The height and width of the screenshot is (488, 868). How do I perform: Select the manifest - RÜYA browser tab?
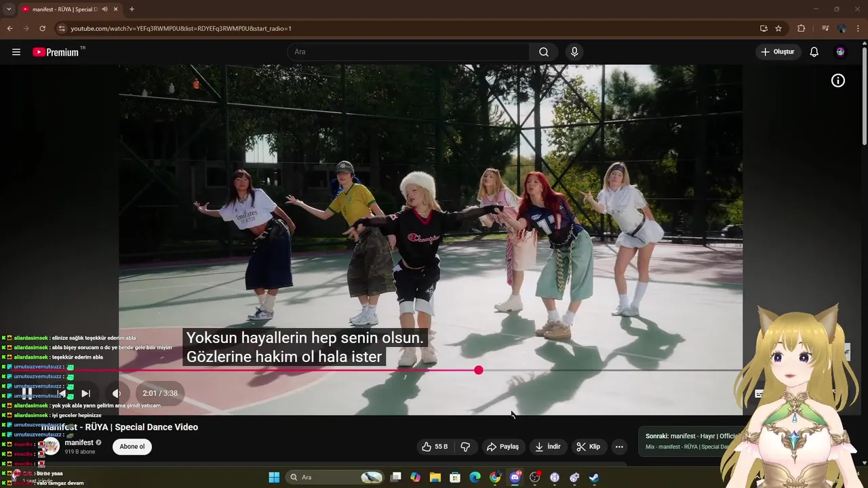point(65,9)
